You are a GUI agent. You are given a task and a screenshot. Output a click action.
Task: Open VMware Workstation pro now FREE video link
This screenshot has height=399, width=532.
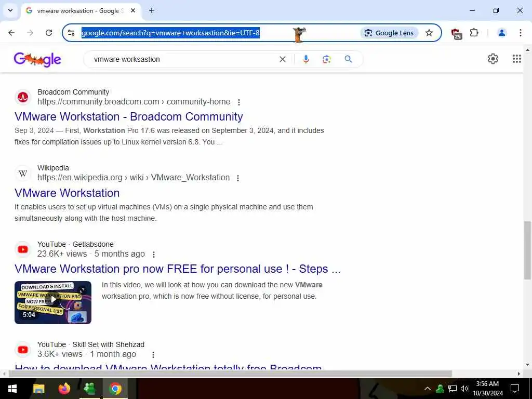point(178,269)
